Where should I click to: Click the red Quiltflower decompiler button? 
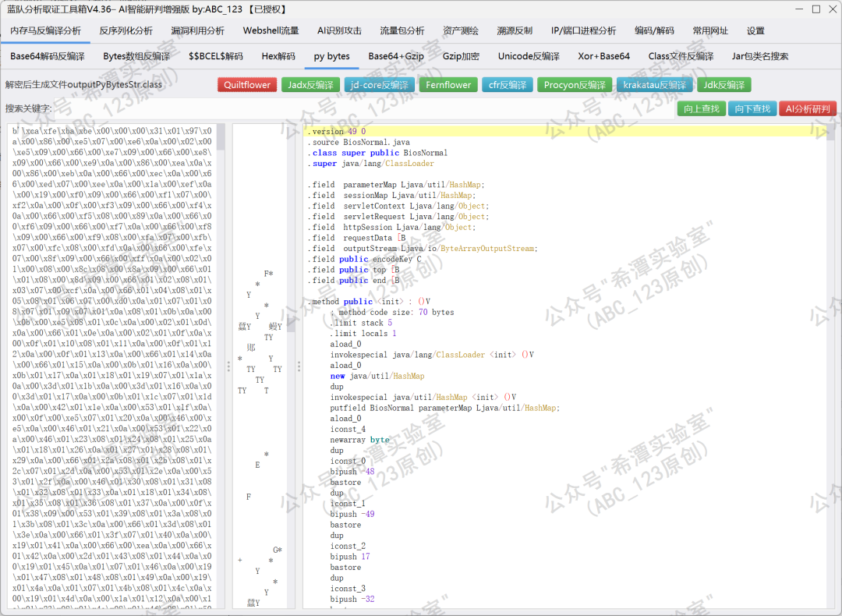[x=247, y=85]
